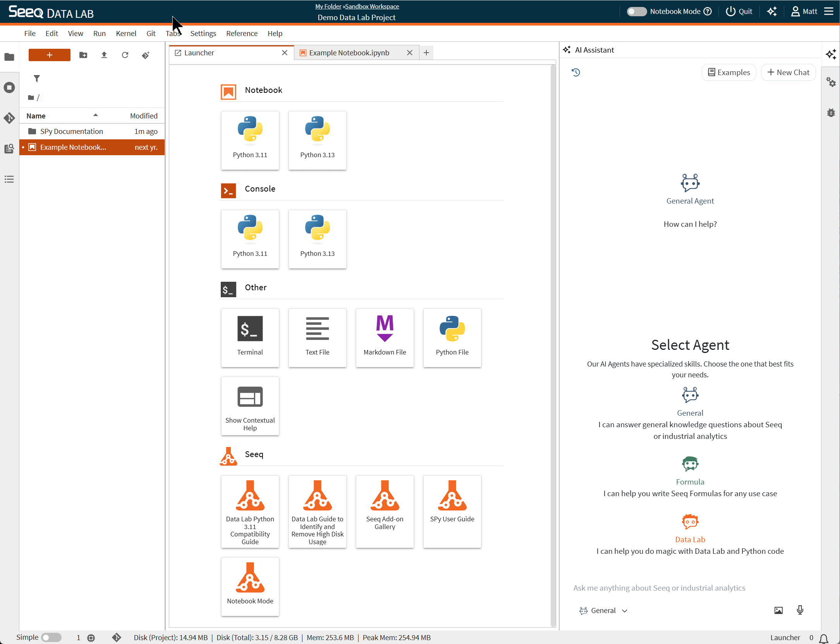Open the debugger bug icon on right sidebar

(831, 113)
